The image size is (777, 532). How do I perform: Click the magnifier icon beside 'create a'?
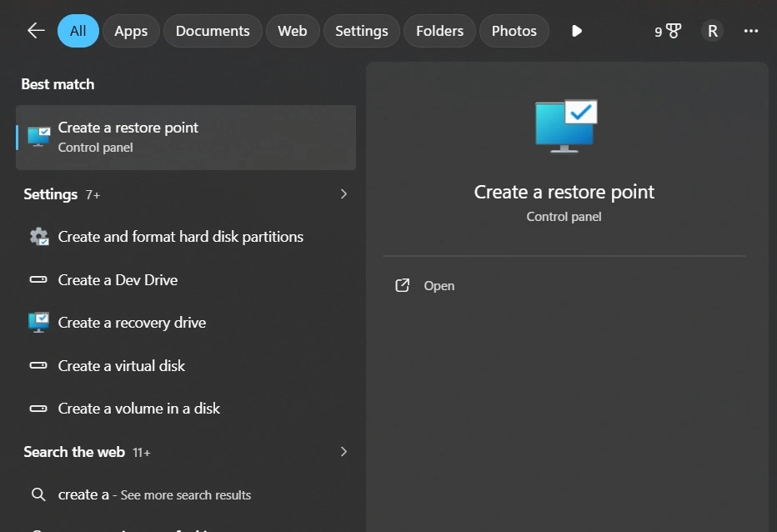point(38,494)
